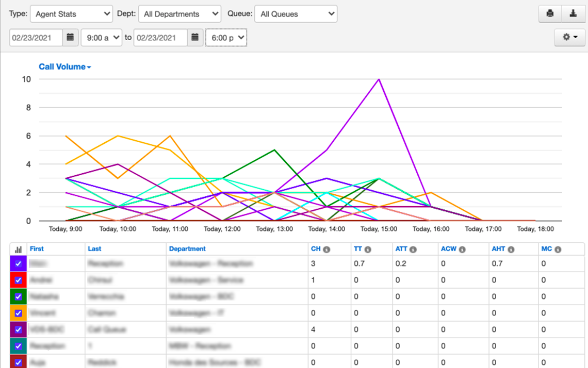Open the Call Volume chart metric menu
The width and height of the screenshot is (588, 368).
65,67
